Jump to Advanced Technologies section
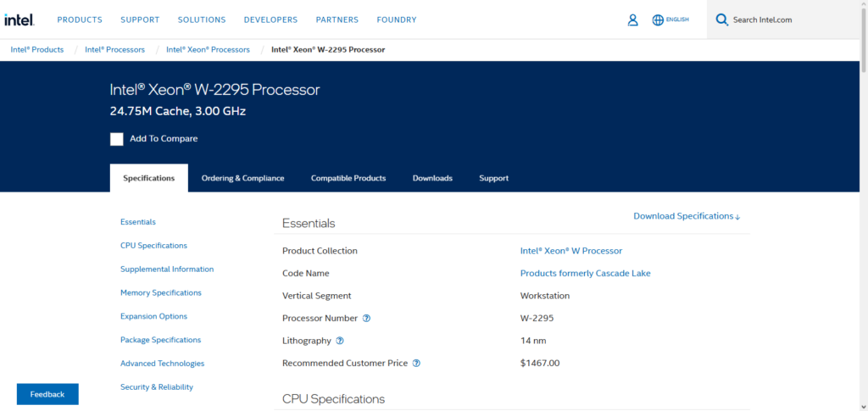Image resolution: width=868 pixels, height=411 pixels. [162, 364]
